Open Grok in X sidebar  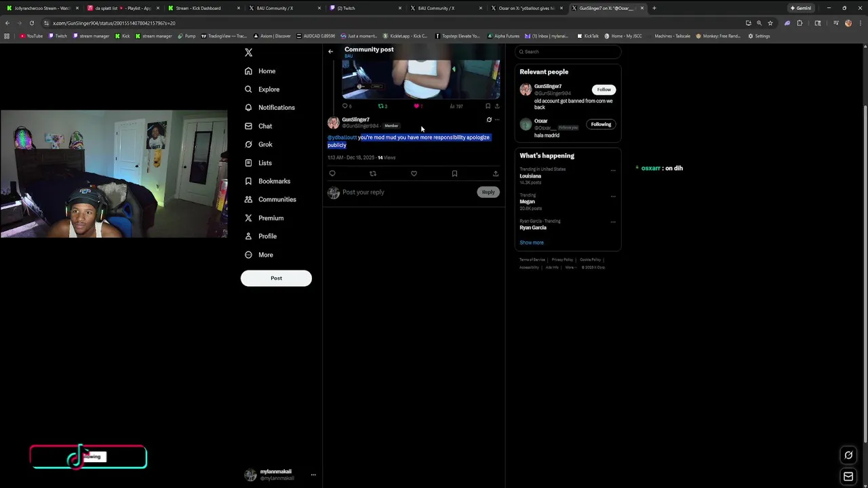[258, 144]
